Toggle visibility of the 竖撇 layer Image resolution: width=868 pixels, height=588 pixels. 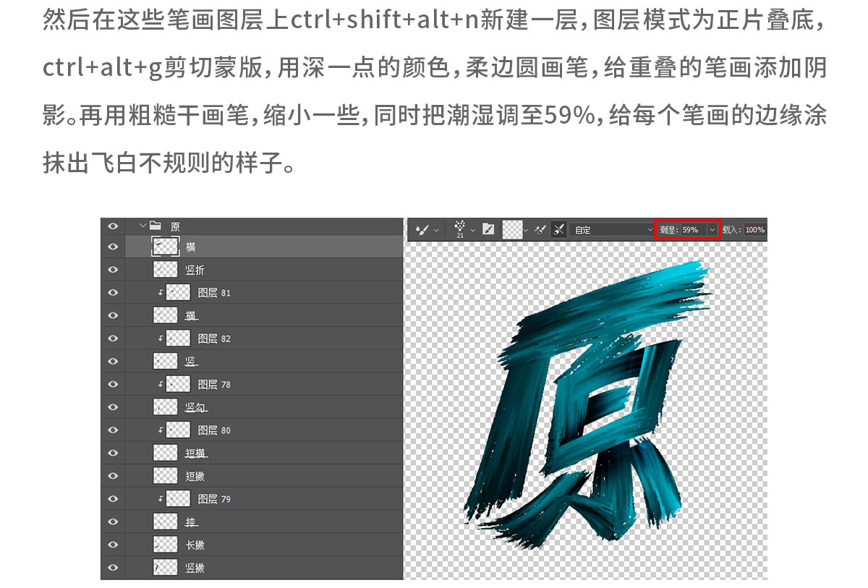coord(113,568)
